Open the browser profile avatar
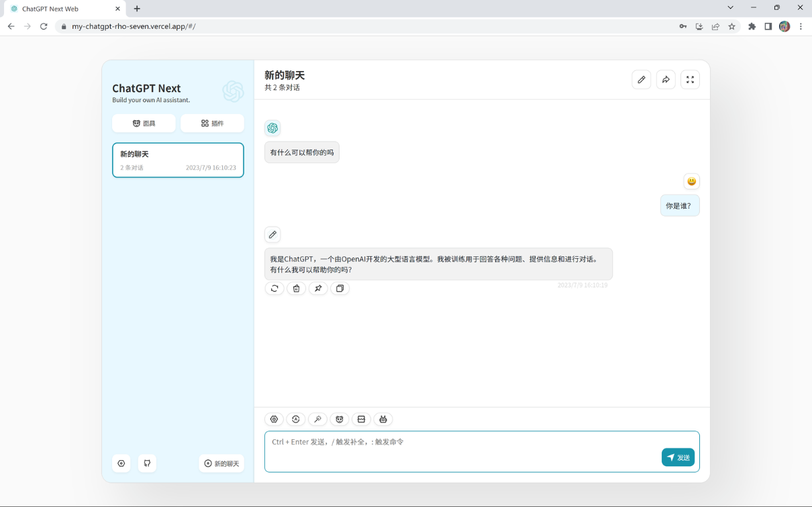Image resolution: width=812 pixels, height=507 pixels. pos(784,27)
